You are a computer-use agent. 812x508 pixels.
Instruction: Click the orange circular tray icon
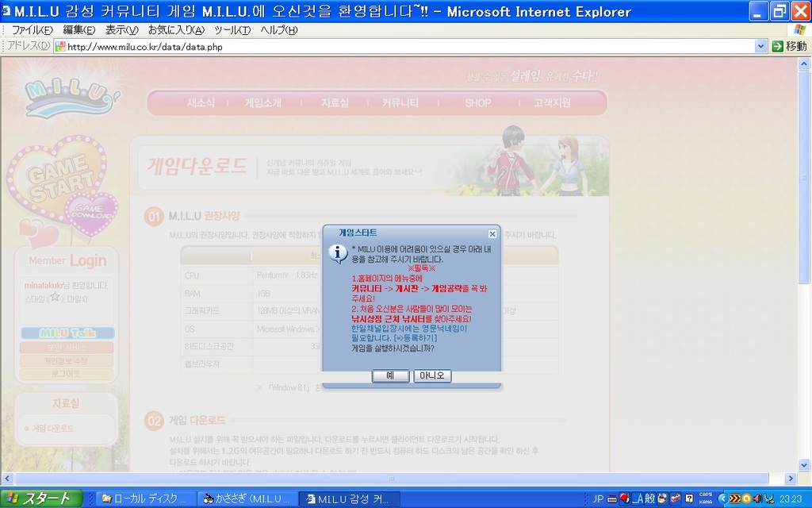coord(746,498)
